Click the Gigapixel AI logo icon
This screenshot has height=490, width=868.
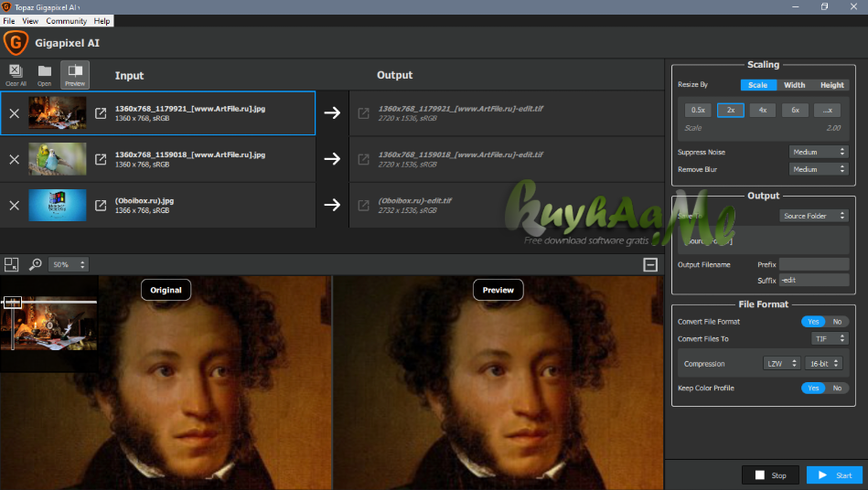click(x=16, y=43)
